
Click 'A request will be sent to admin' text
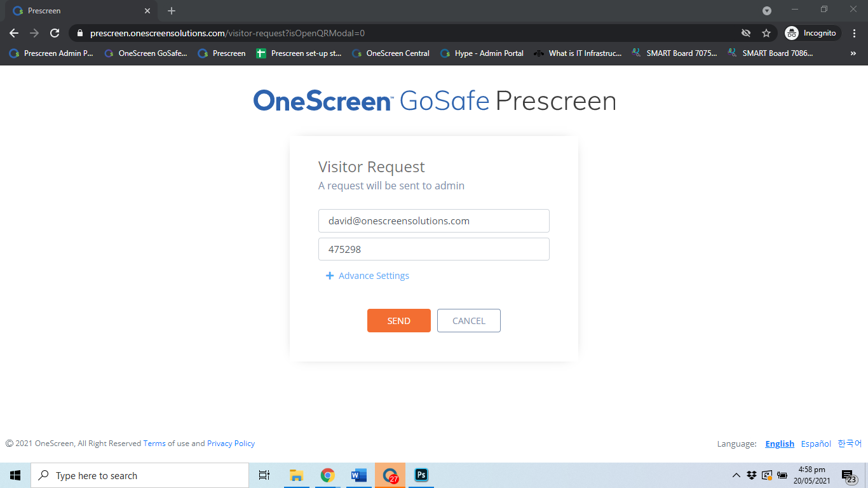pos(391,186)
